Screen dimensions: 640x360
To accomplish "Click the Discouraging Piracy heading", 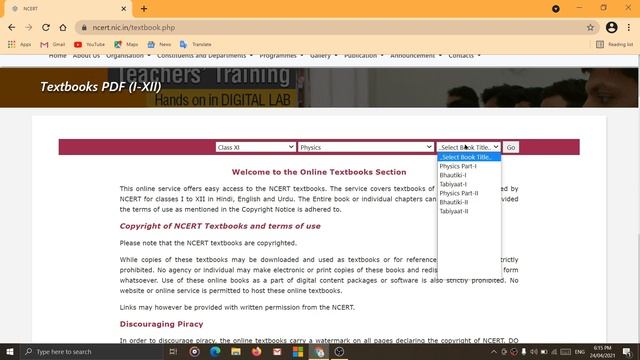I will [x=161, y=324].
